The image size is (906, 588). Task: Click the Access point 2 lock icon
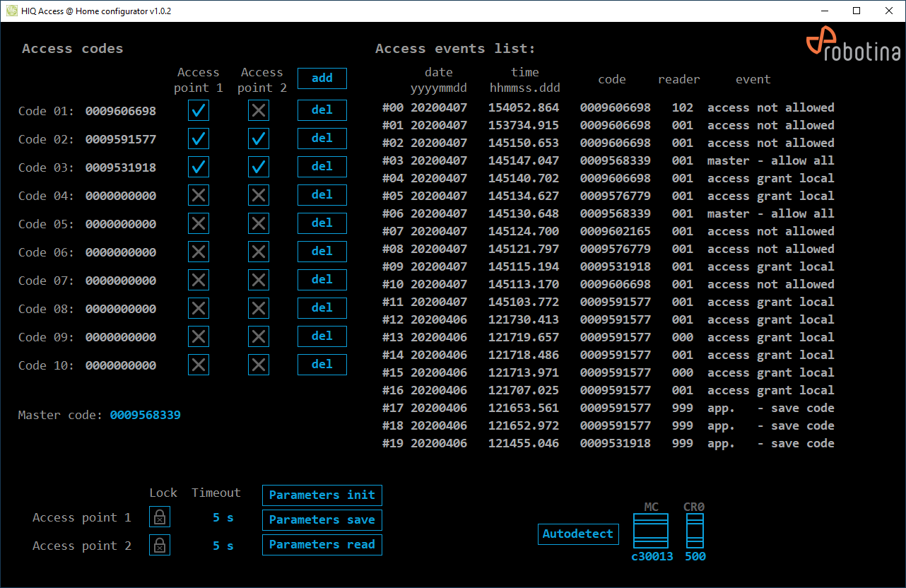click(x=160, y=546)
